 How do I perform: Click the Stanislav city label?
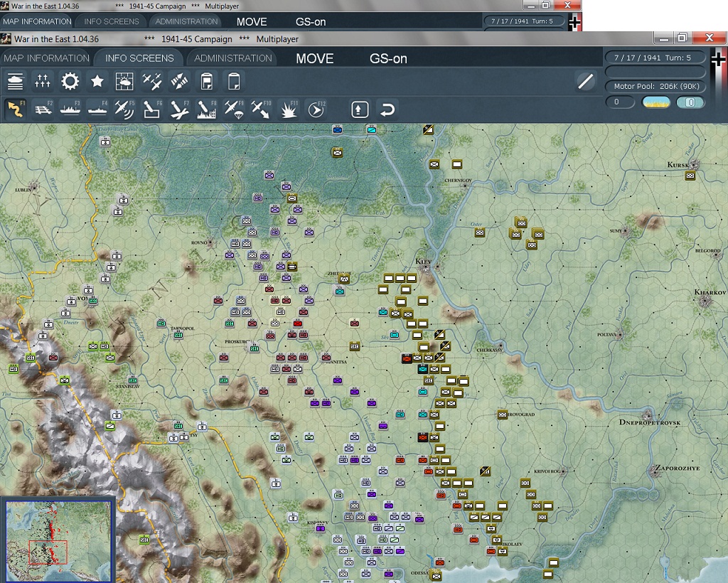tap(127, 386)
